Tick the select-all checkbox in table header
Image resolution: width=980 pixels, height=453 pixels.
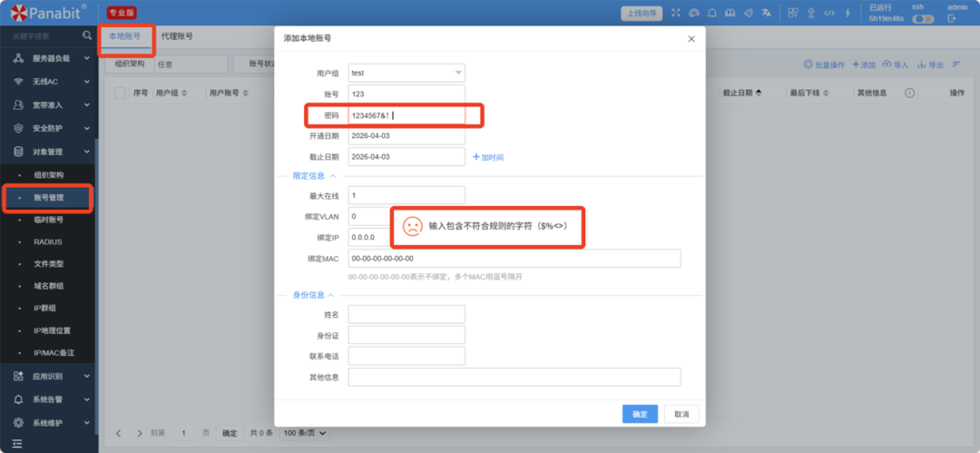(x=120, y=93)
